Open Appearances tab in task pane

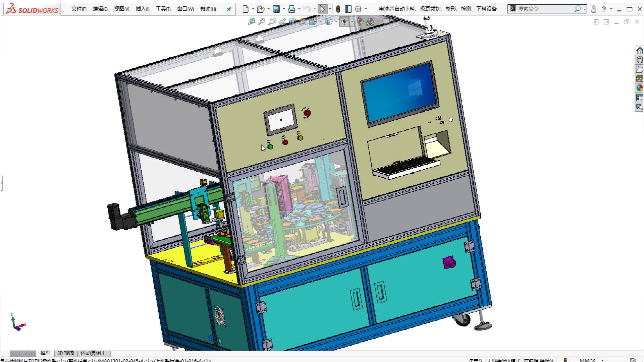[640, 88]
